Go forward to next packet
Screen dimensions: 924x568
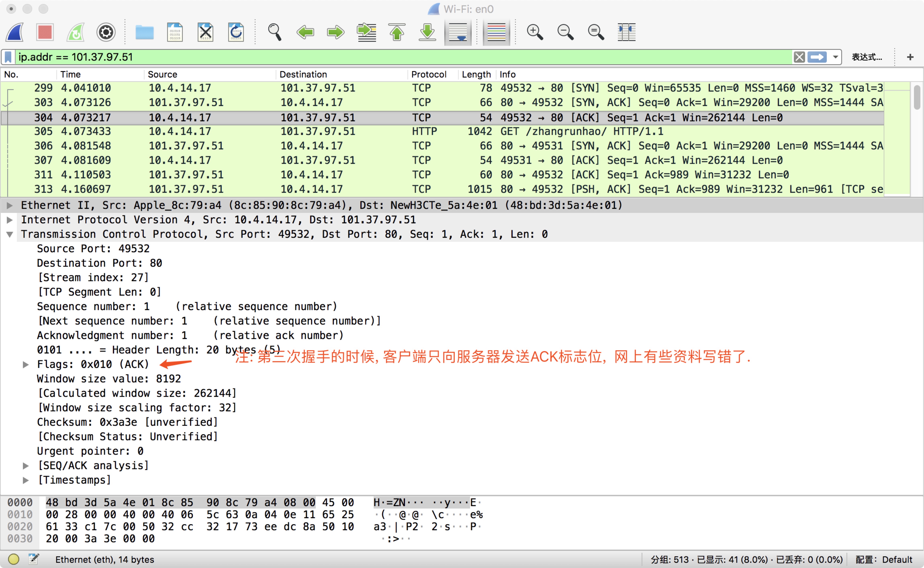pos(335,32)
